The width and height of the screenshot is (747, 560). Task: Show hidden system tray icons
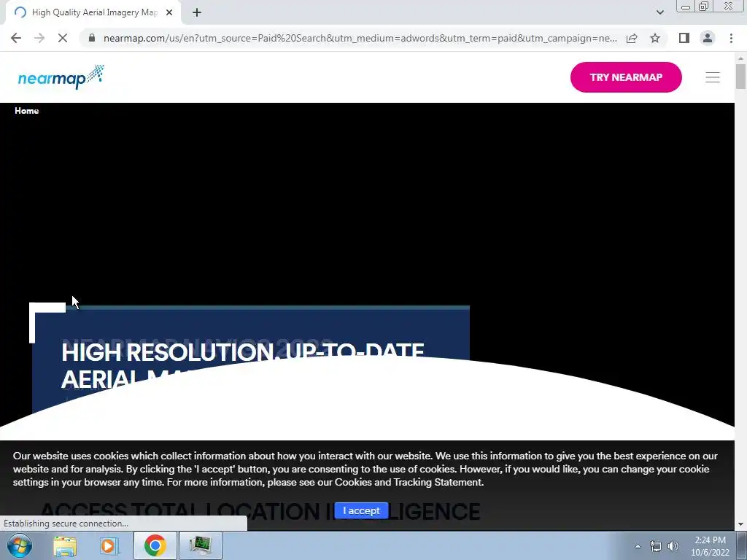[x=638, y=546]
